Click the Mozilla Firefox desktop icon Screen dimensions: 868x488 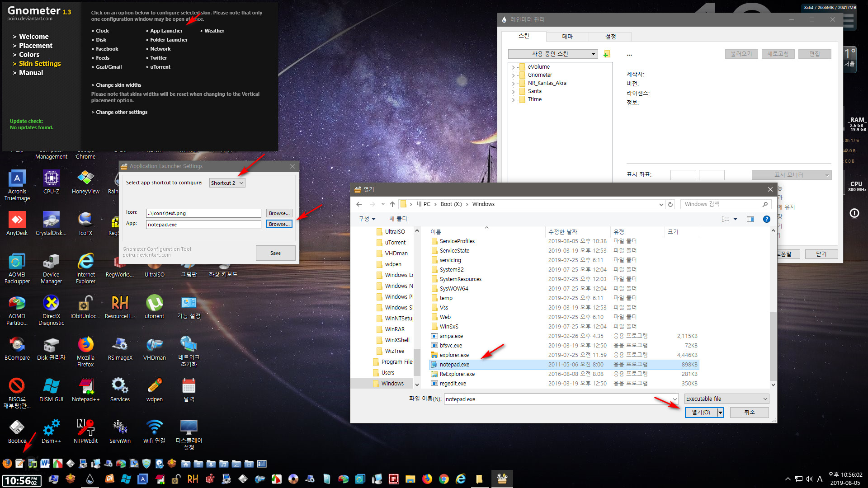coord(85,352)
